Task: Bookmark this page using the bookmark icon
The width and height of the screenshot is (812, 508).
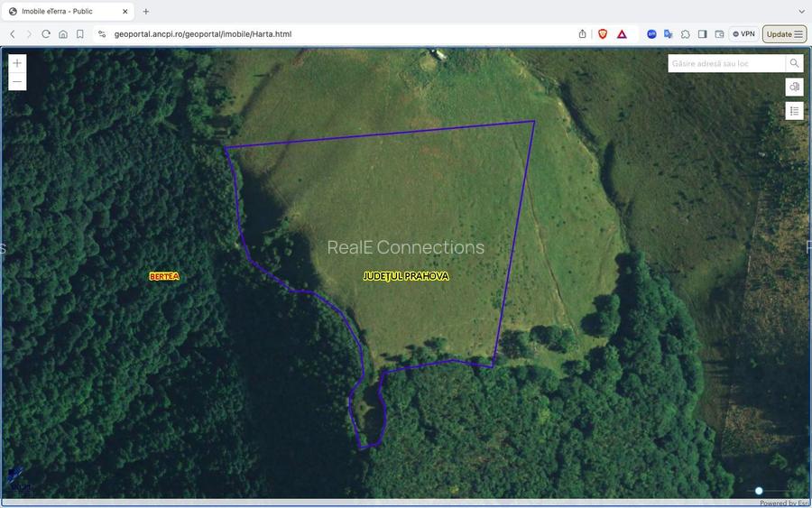Action: pos(80,34)
